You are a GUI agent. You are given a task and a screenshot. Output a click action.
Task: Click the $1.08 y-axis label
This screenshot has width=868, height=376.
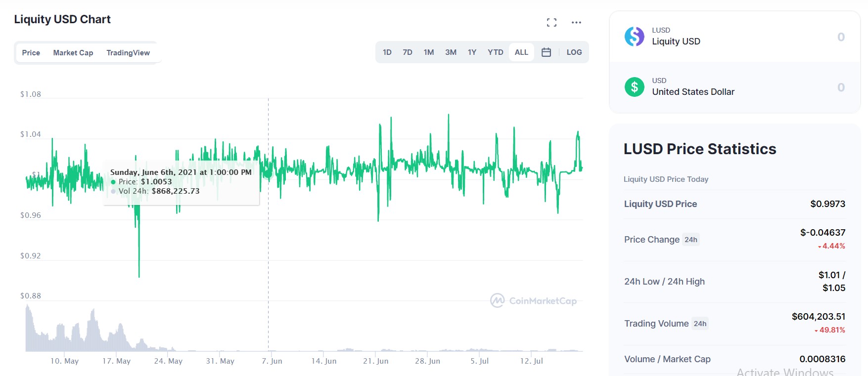(x=31, y=94)
